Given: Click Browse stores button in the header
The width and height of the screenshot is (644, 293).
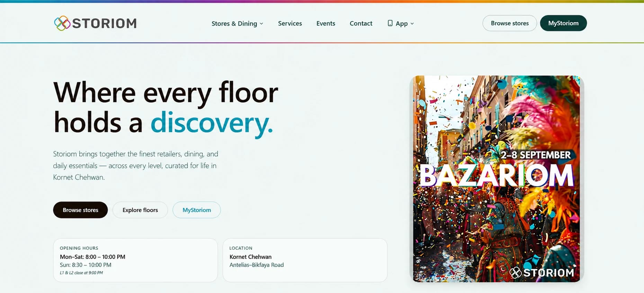Looking at the screenshot, I should pyautogui.click(x=510, y=23).
